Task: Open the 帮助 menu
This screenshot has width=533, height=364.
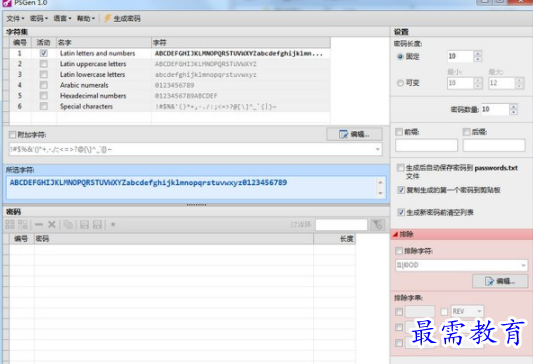Action: [x=86, y=18]
